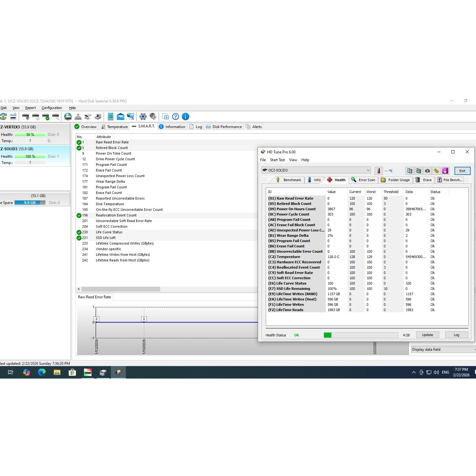The width and height of the screenshot is (476, 476).
Task: Show hidden system tray icons chevron
Action: click(x=414, y=372)
